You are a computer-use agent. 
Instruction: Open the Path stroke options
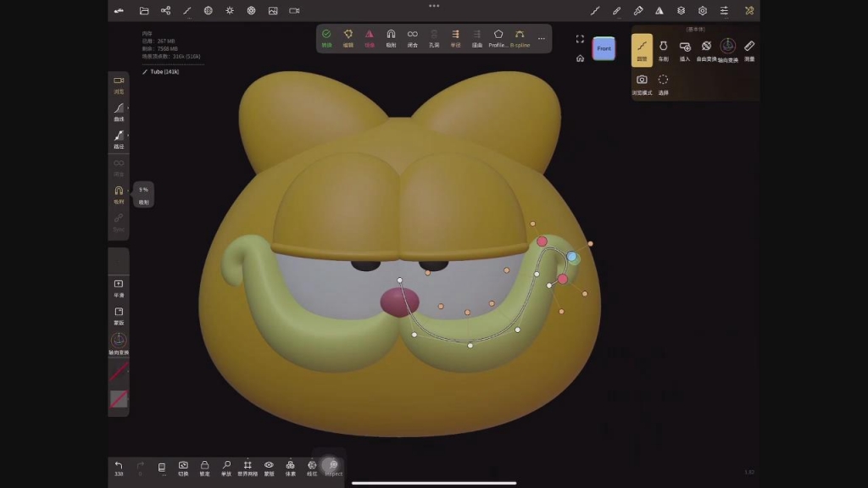click(x=119, y=140)
